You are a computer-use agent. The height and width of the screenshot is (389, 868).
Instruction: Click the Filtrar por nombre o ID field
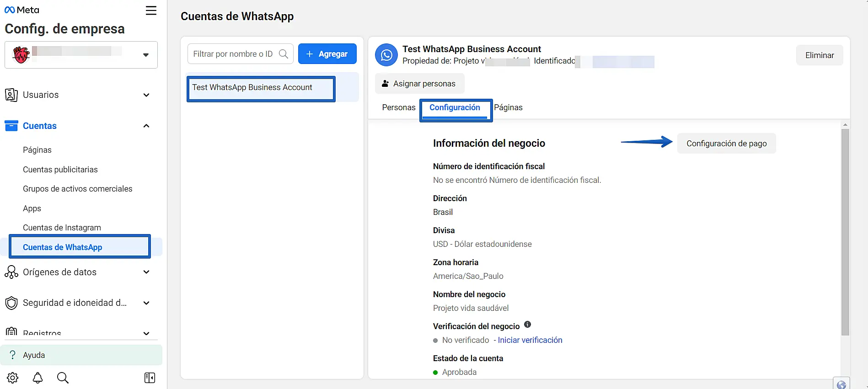[233, 54]
